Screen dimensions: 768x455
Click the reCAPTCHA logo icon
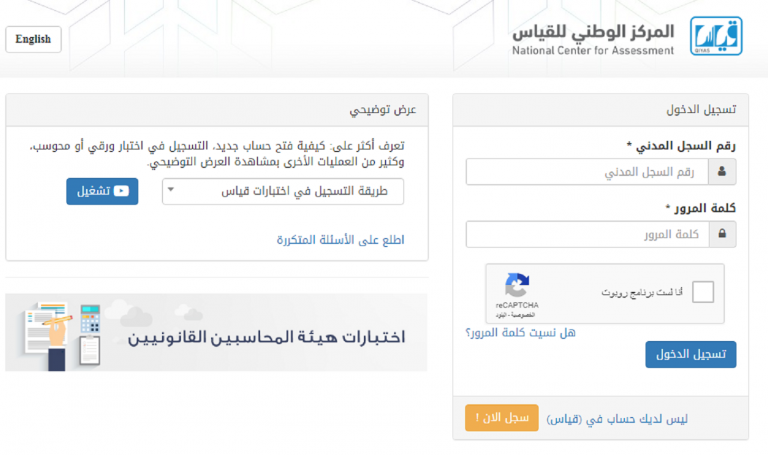point(517,285)
